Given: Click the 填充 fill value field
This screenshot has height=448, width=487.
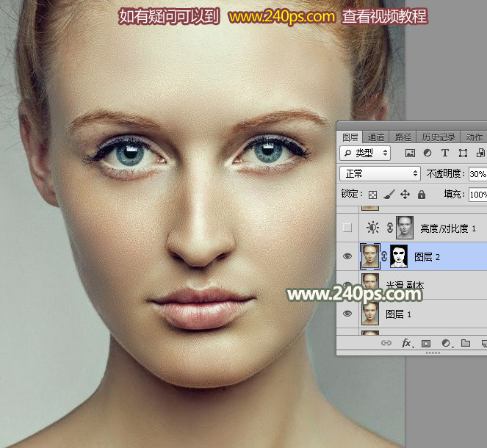Looking at the screenshot, I should coord(477,195).
